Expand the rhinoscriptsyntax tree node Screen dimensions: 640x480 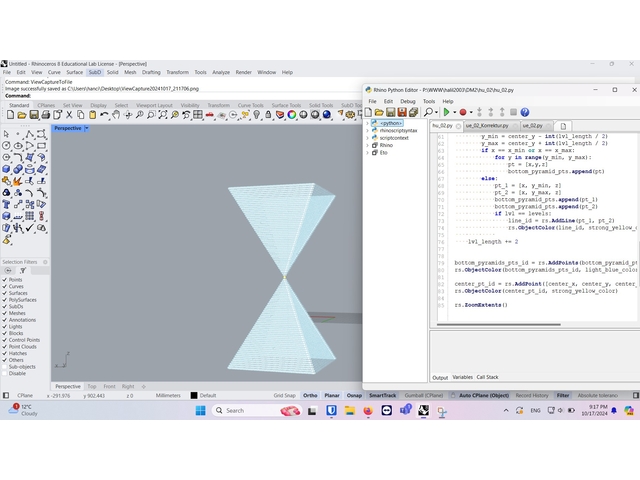pos(367,131)
